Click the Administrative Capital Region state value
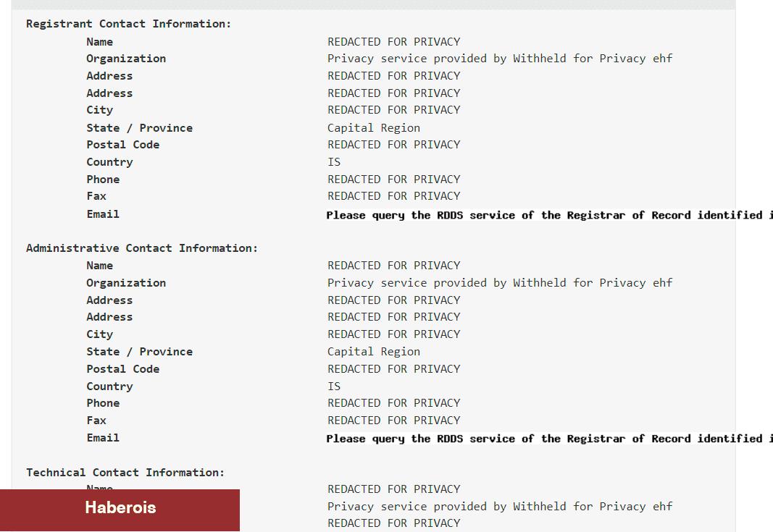The width and height of the screenshot is (773, 532). [x=374, y=352]
